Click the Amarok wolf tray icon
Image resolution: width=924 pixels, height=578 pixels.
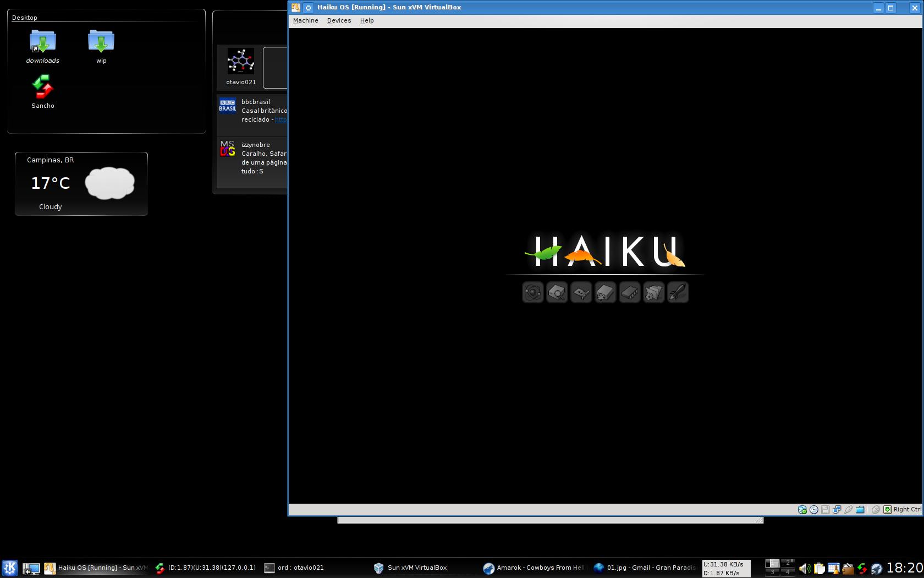click(x=876, y=569)
